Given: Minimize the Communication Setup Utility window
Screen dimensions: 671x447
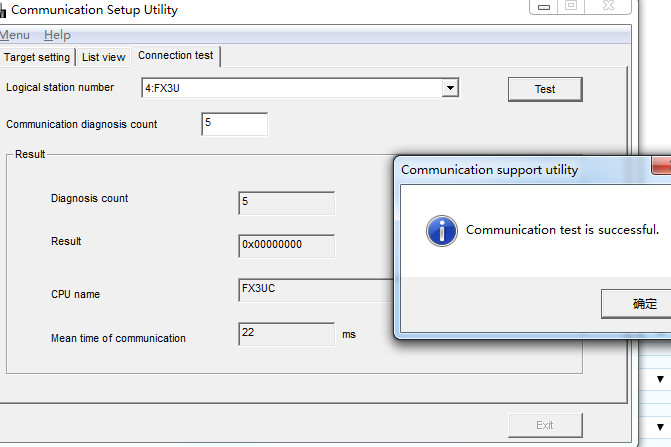Looking at the screenshot, I should (x=545, y=6).
